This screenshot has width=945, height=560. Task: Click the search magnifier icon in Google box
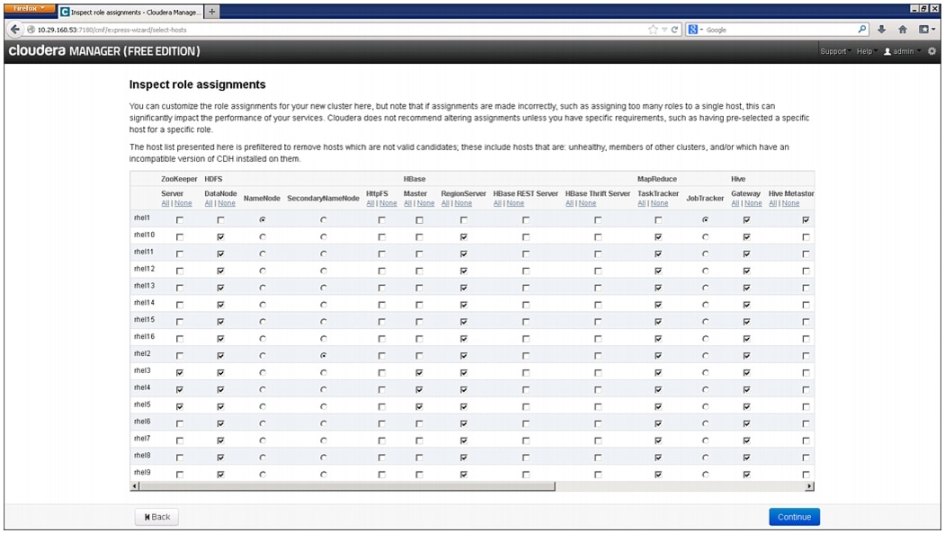(x=862, y=30)
